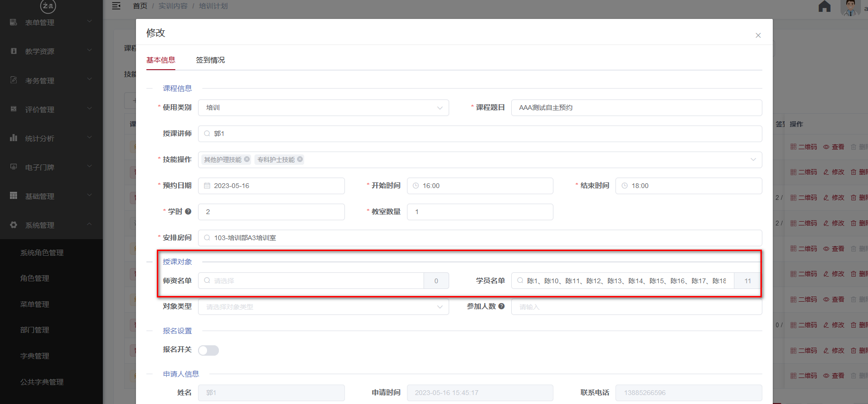Click the 参加人数 help icon
This screenshot has width=868, height=404.
501,306
